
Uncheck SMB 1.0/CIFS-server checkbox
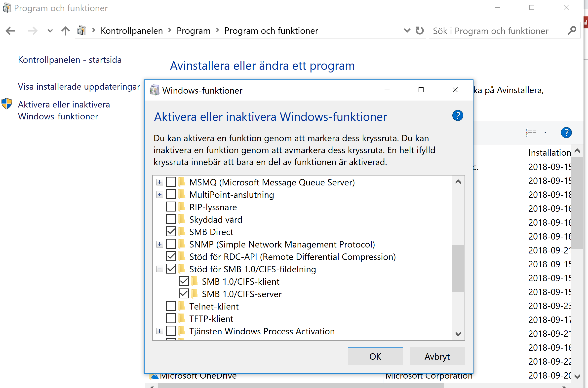point(184,294)
